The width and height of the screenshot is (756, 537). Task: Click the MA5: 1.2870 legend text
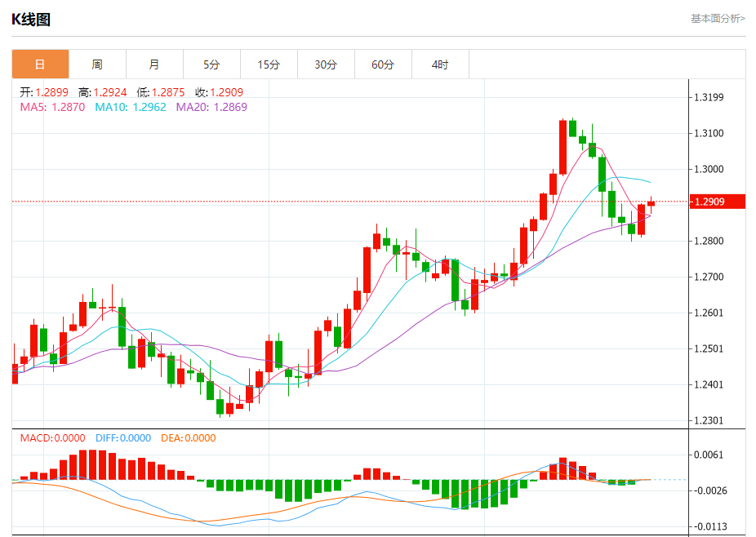tap(52, 107)
